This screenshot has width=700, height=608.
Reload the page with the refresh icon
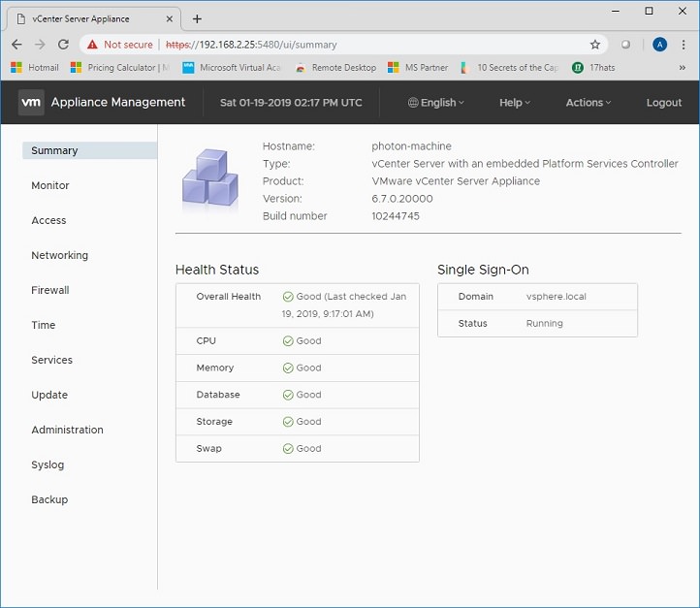click(63, 45)
